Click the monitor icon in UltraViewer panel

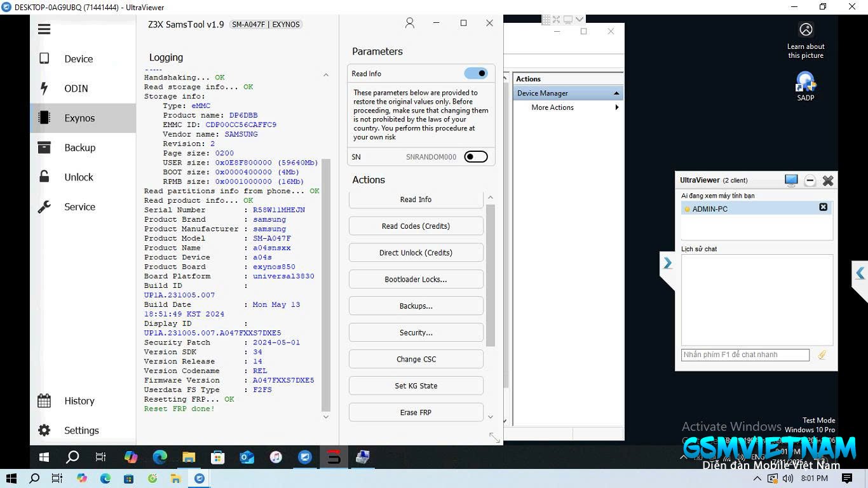(791, 180)
